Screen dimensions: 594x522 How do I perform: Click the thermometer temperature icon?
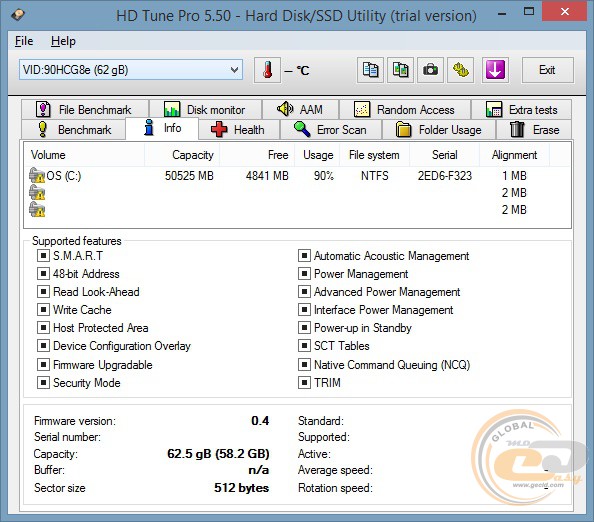tap(267, 70)
